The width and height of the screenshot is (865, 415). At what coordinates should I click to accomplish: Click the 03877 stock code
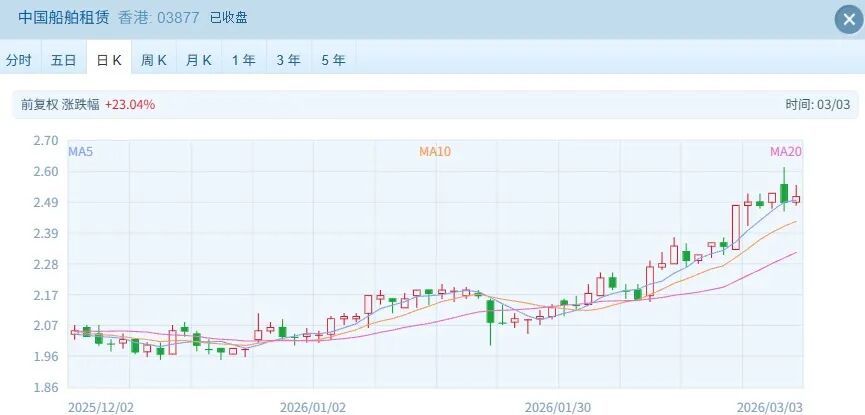point(178,18)
